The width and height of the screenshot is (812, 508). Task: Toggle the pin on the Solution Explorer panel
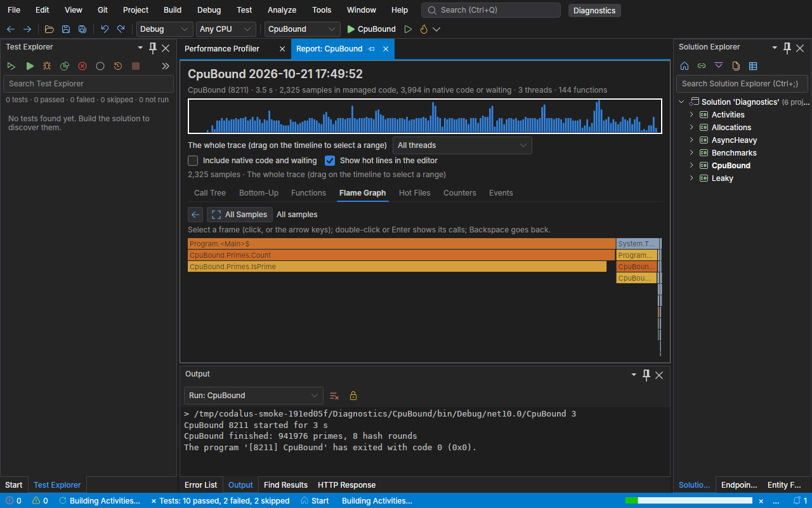(787, 48)
